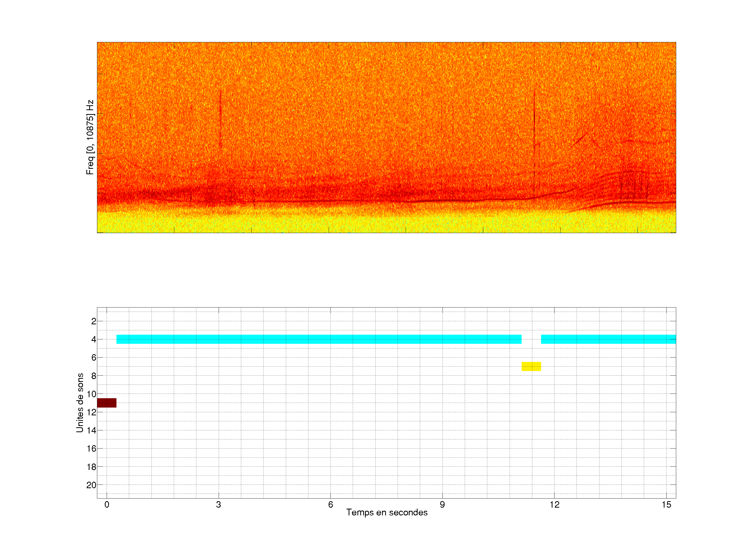
Task: Click y-axis tick label 18
Action: pos(92,467)
